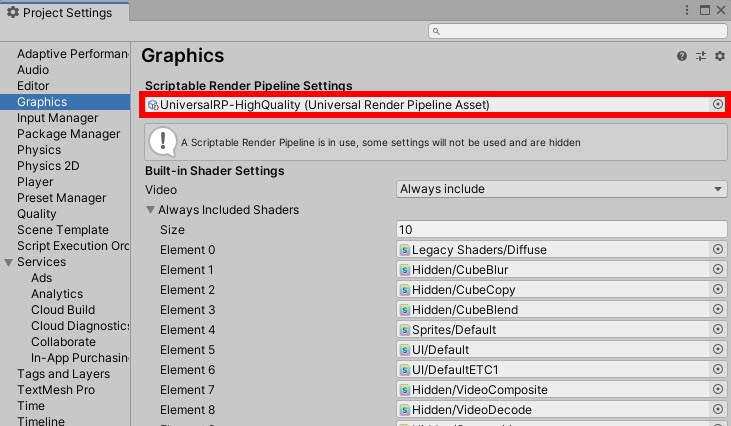Viewport: 731px width, 426px height.
Task: Open object picker for Element 0 shader
Action: [x=718, y=249]
